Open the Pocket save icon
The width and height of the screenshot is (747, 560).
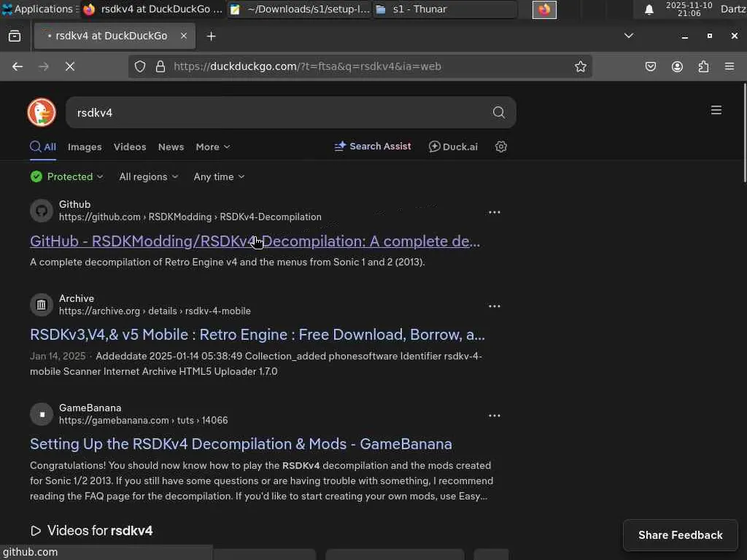[x=650, y=66]
